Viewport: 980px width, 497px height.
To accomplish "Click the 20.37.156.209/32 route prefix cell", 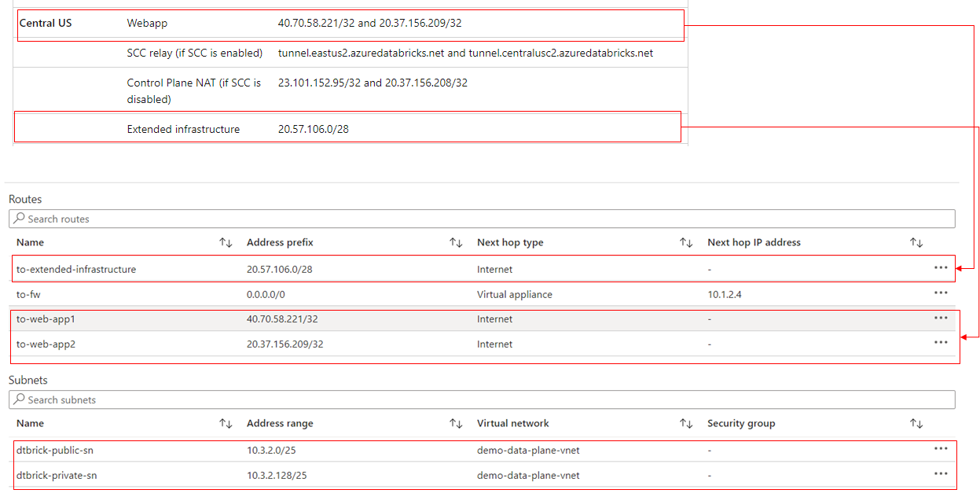I will pyautogui.click(x=285, y=344).
